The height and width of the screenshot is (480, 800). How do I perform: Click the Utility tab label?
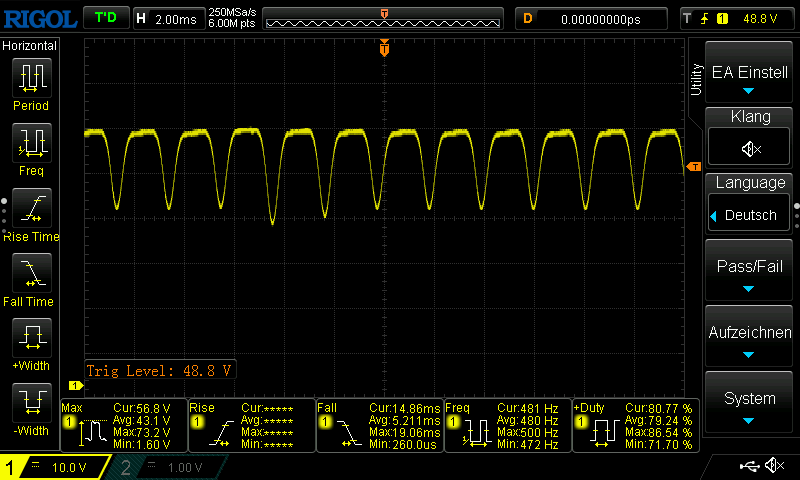(696, 80)
